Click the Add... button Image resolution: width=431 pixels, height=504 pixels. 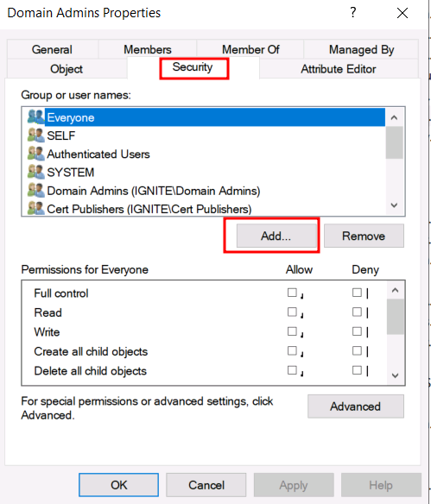click(276, 236)
